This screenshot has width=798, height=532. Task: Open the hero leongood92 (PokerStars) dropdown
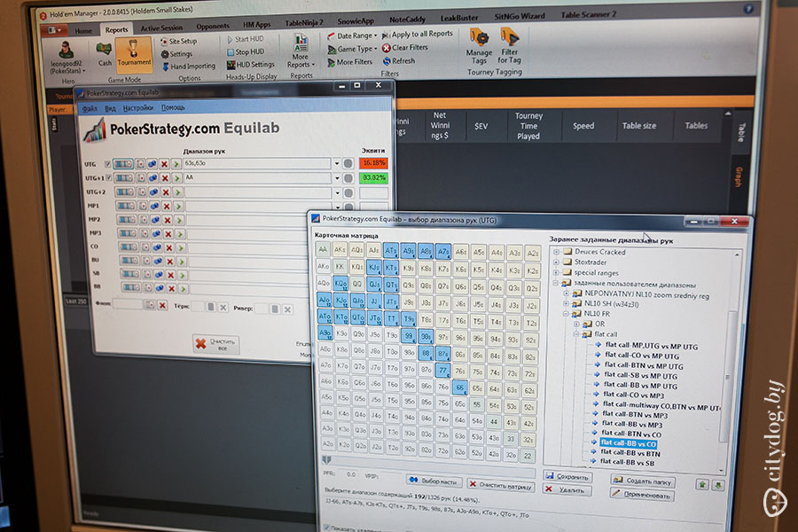click(66, 58)
